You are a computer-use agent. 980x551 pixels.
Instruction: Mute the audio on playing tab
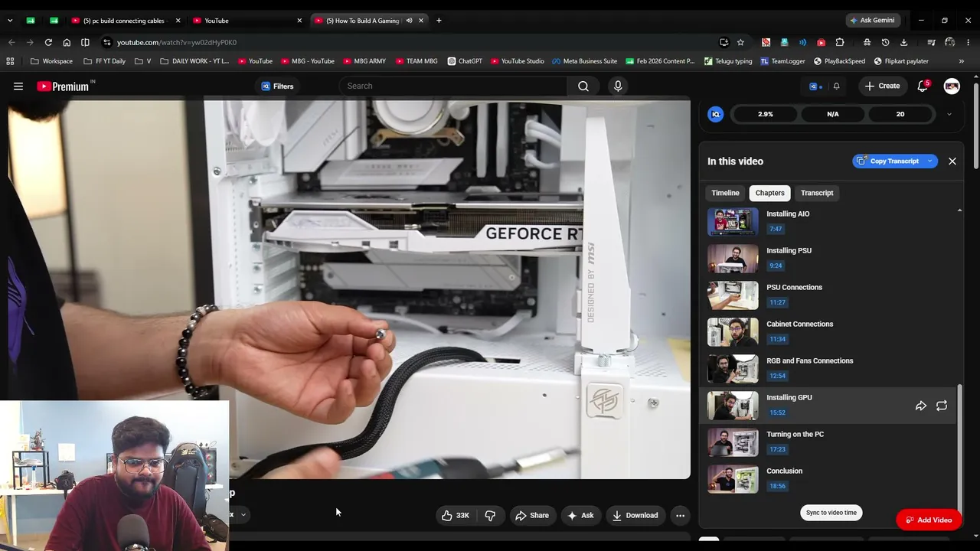(x=409, y=21)
